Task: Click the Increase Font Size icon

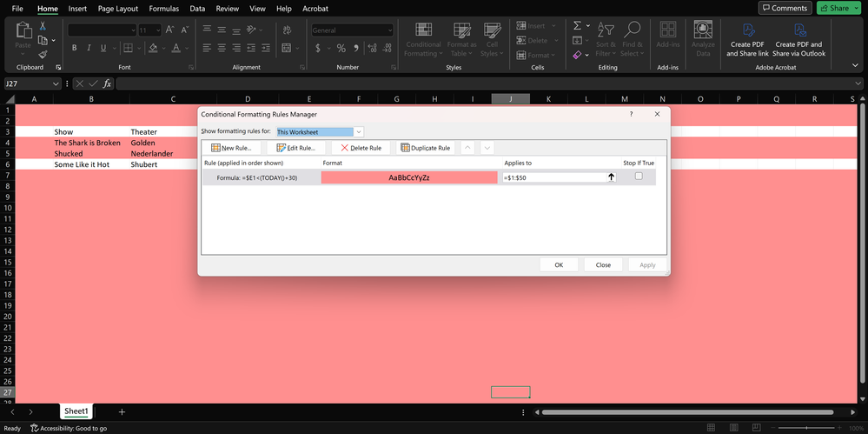Action: click(170, 30)
